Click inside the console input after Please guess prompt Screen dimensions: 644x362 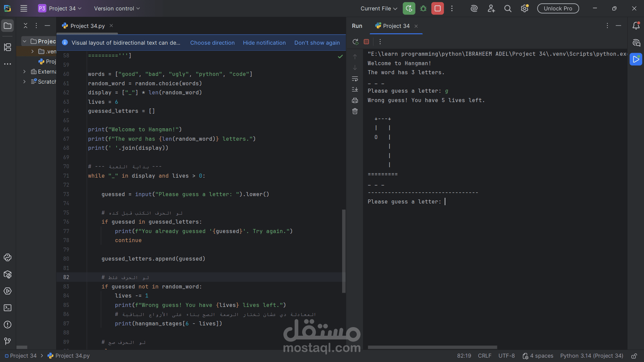pyautogui.click(x=447, y=201)
